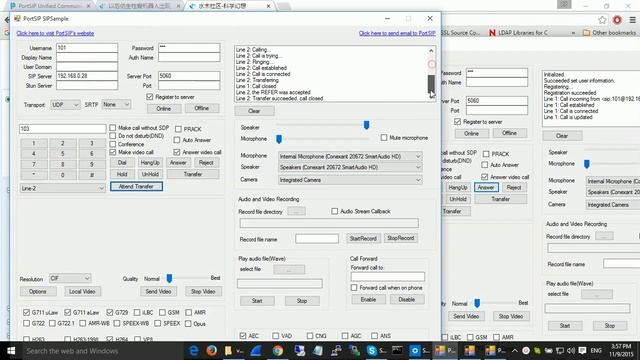This screenshot has width=640, height=360.
Task: Click the red extension icon in Chrome toolbar
Action: [617, 20]
